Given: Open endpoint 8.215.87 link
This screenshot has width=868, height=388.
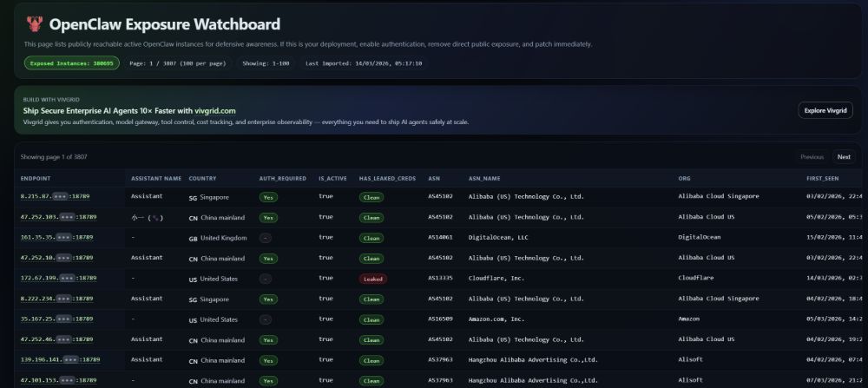Looking at the screenshot, I should [x=55, y=196].
